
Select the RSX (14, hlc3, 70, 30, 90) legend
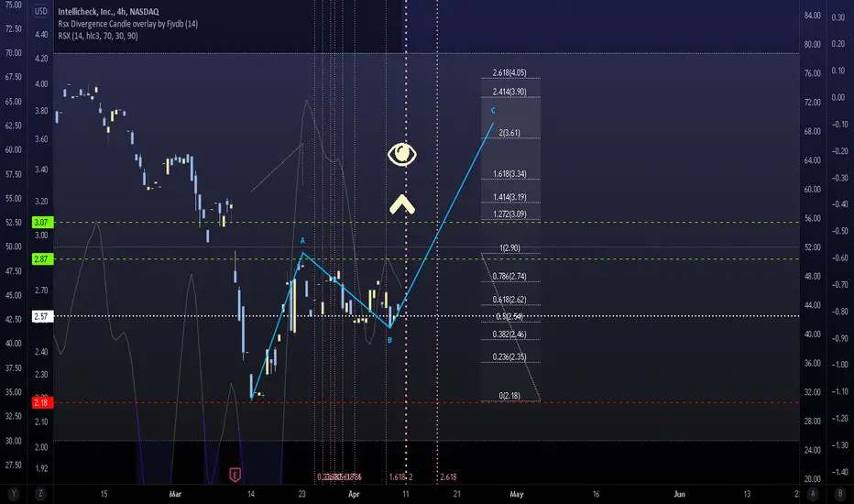98,36
